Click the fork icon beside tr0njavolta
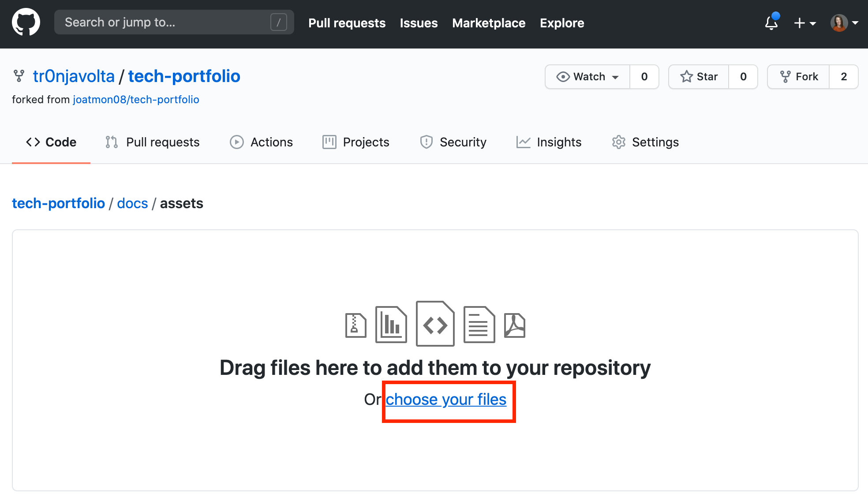868x501 pixels. (19, 76)
